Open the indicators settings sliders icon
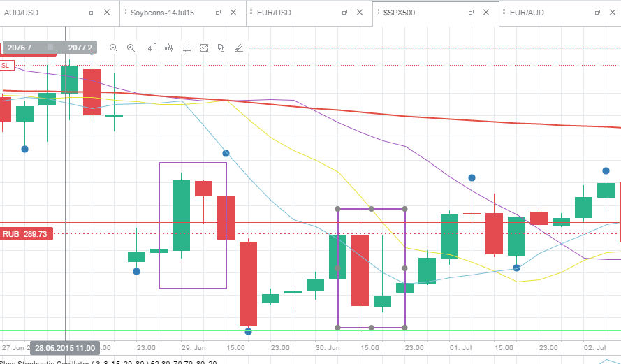The height and width of the screenshot is (364, 621). (187, 48)
